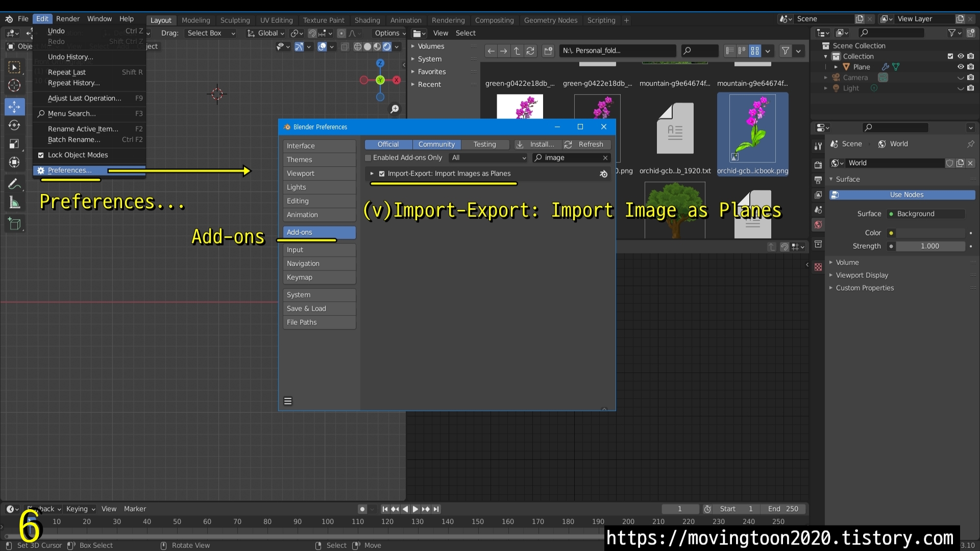Screen dimensions: 980x551
Task: Click timeline End frame field 250
Action: [783, 509]
